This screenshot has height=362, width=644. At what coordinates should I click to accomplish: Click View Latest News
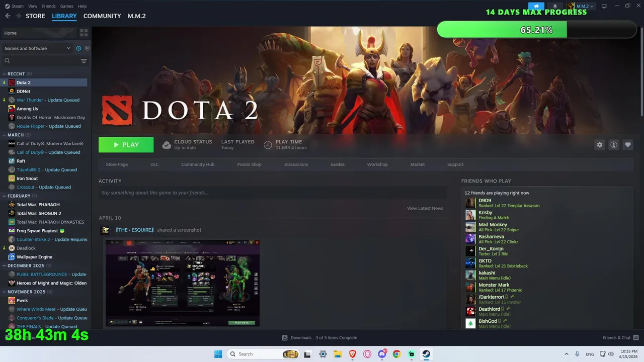pyautogui.click(x=425, y=208)
